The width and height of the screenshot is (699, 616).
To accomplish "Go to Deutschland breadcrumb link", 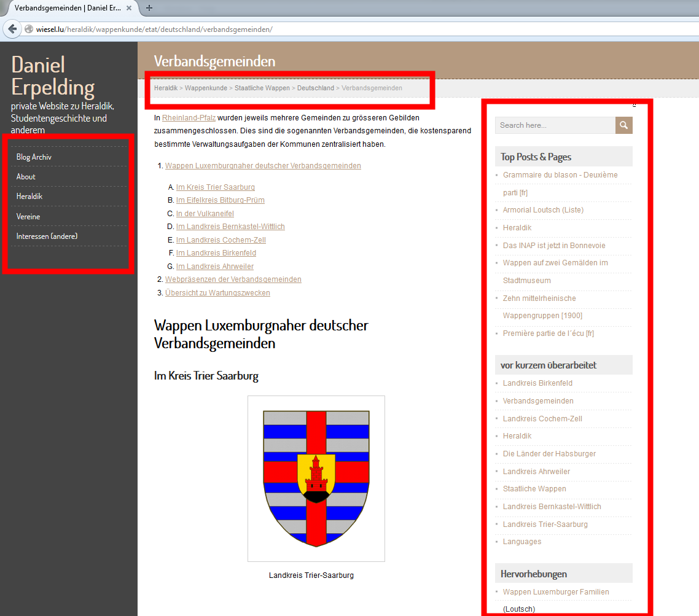I will pyautogui.click(x=315, y=88).
